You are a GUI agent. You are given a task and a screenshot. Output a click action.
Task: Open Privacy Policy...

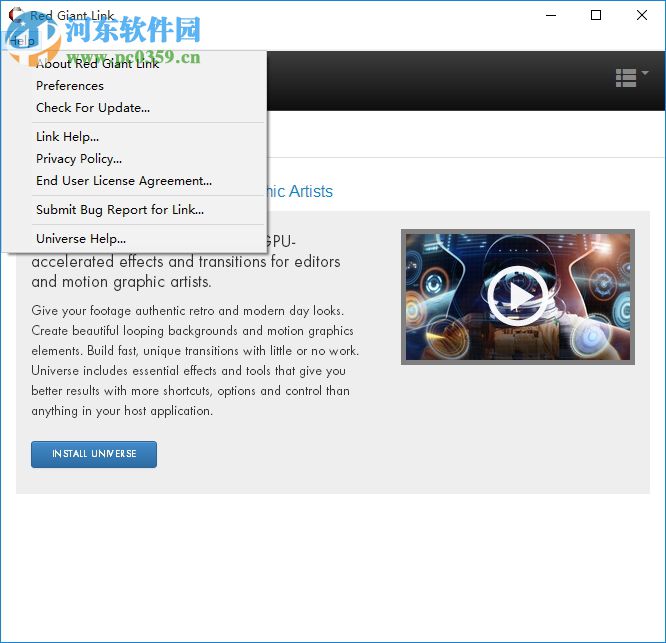tap(79, 159)
